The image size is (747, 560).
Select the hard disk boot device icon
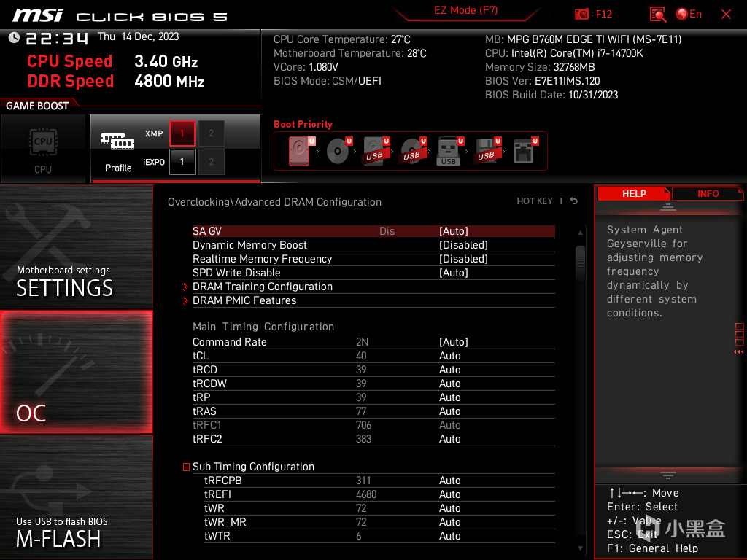(x=300, y=151)
